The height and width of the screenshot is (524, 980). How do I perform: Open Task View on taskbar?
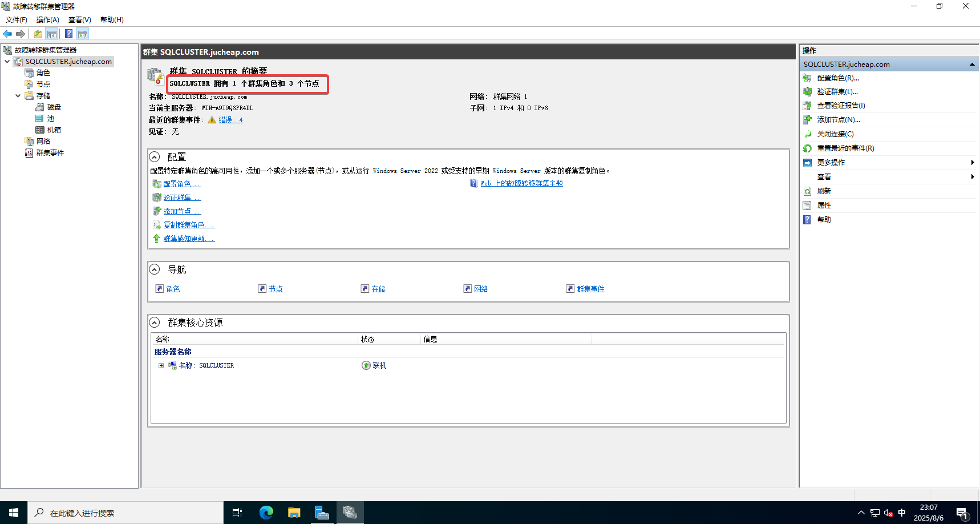pyautogui.click(x=237, y=513)
